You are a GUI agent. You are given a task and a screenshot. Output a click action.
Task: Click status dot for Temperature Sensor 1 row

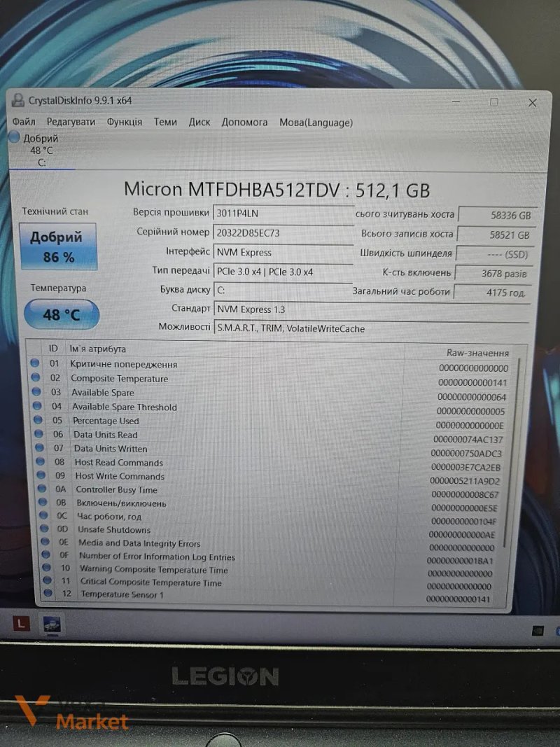pos(48,593)
